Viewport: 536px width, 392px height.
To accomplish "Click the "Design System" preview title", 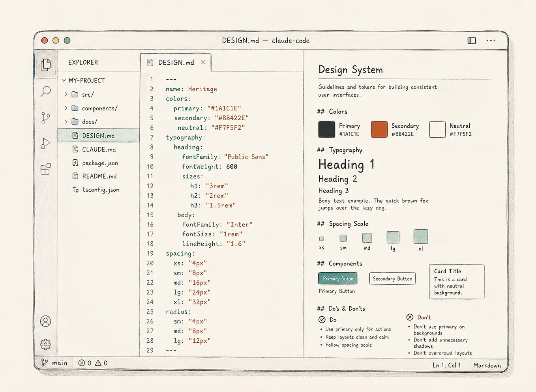I will (350, 70).
